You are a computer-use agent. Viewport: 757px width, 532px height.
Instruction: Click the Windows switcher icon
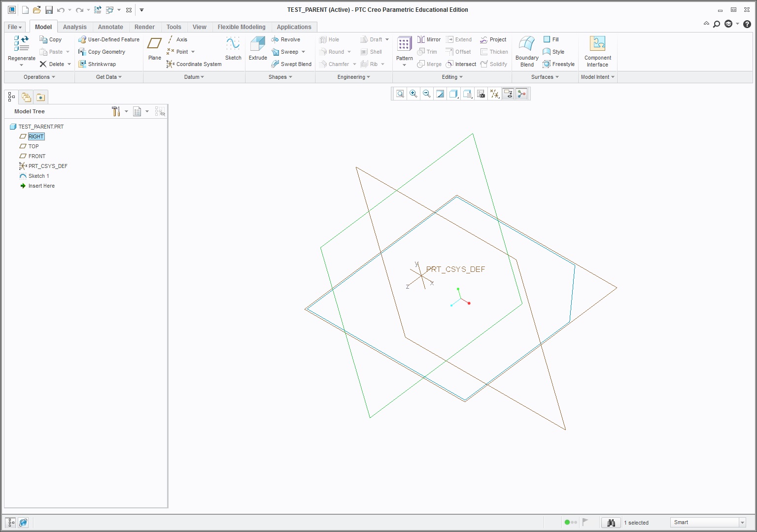[x=109, y=10]
